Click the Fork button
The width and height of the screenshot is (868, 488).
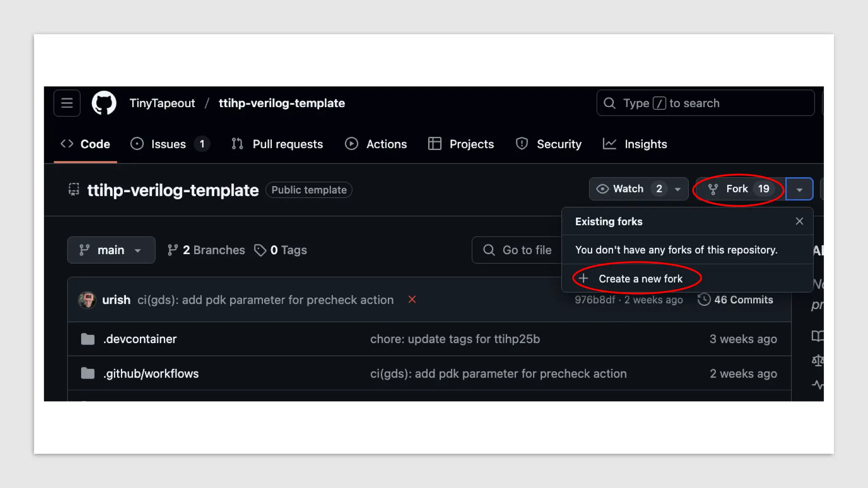(738, 189)
